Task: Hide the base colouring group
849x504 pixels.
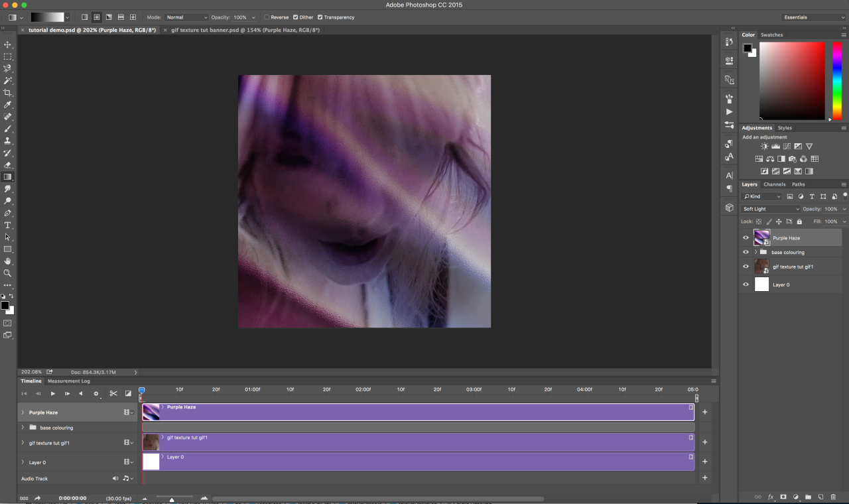Action: click(746, 252)
